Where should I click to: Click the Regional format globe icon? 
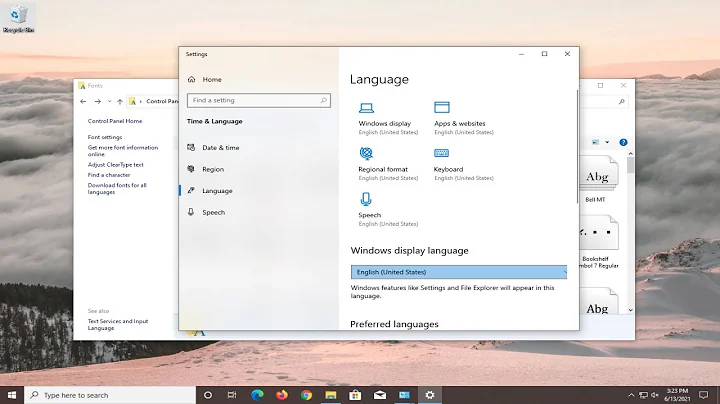point(367,153)
